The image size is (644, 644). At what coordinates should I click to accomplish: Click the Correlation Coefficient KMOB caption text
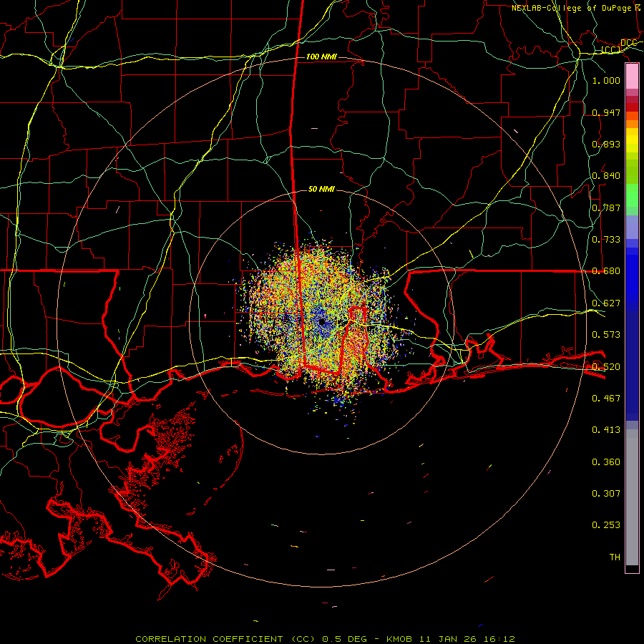[325, 639]
